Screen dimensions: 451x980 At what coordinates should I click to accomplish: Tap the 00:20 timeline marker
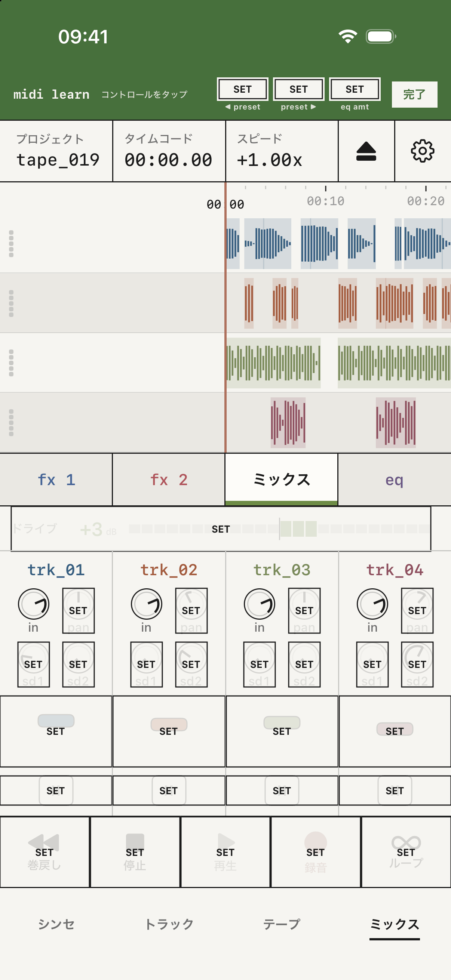pos(426,200)
